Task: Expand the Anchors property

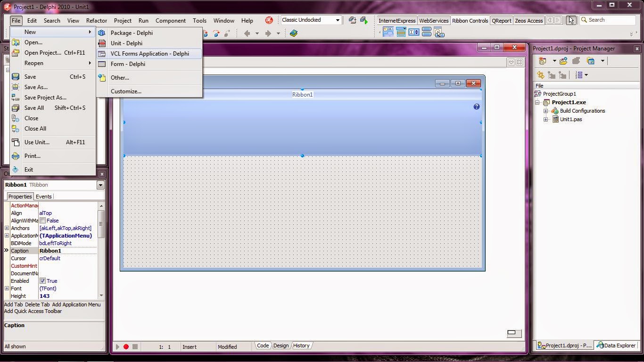Action: click(x=7, y=228)
